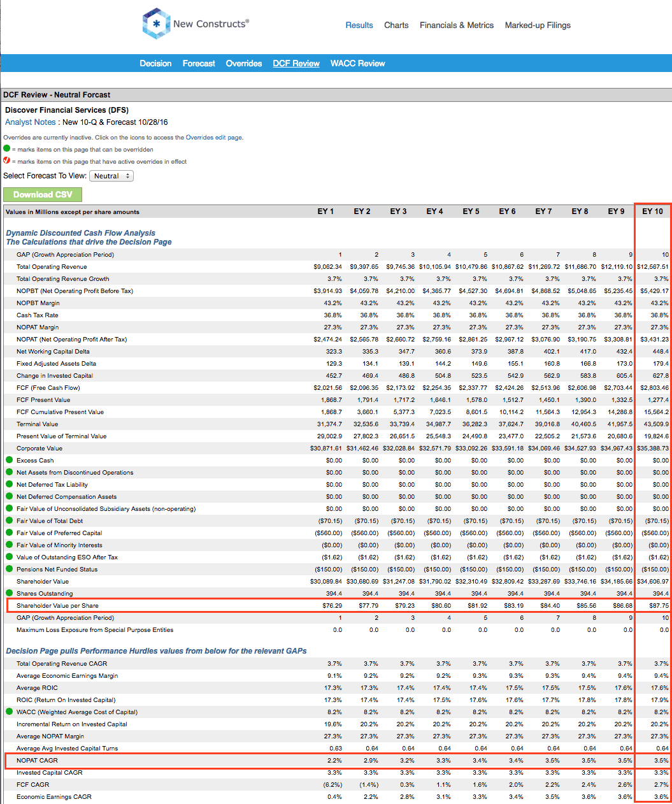Click override dot for Fair Value of Minority Interests

tap(9, 545)
